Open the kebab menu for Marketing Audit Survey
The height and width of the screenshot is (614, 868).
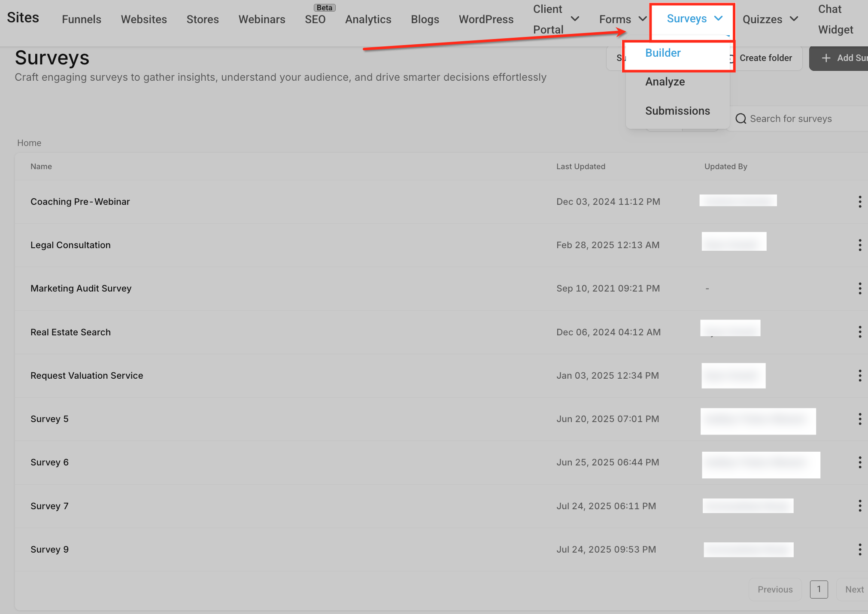point(860,289)
